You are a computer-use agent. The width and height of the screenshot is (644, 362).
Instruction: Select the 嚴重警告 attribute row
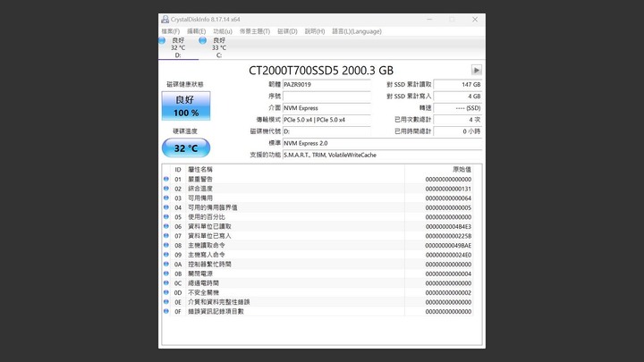click(318, 180)
